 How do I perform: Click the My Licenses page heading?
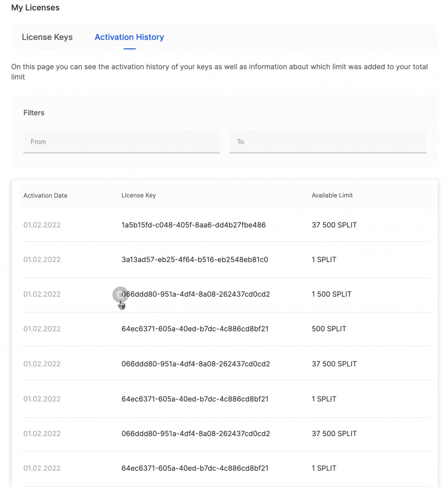(35, 8)
